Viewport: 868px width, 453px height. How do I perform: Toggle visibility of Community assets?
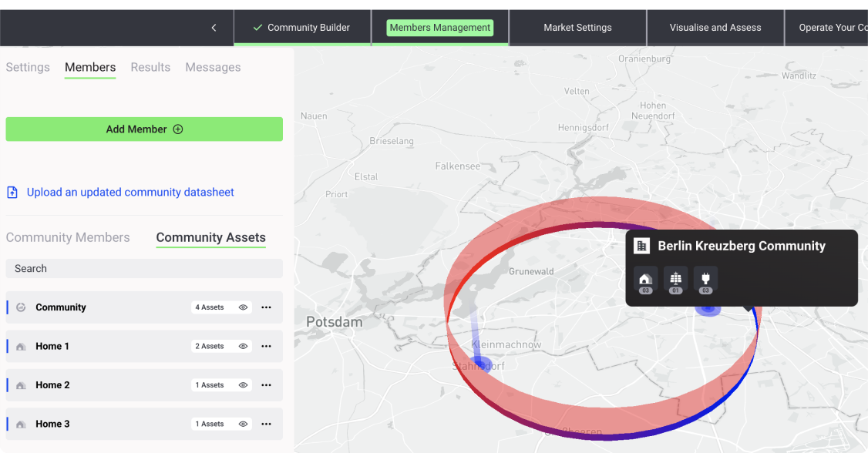[243, 307]
